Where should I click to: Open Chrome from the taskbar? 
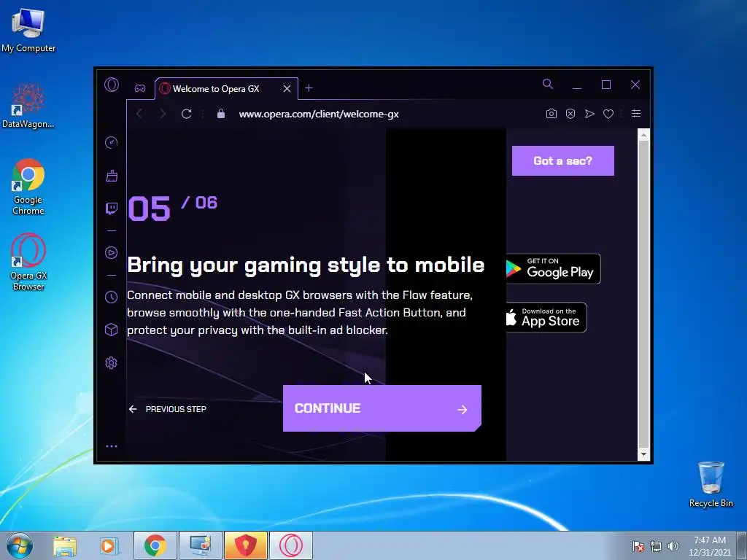(x=155, y=545)
